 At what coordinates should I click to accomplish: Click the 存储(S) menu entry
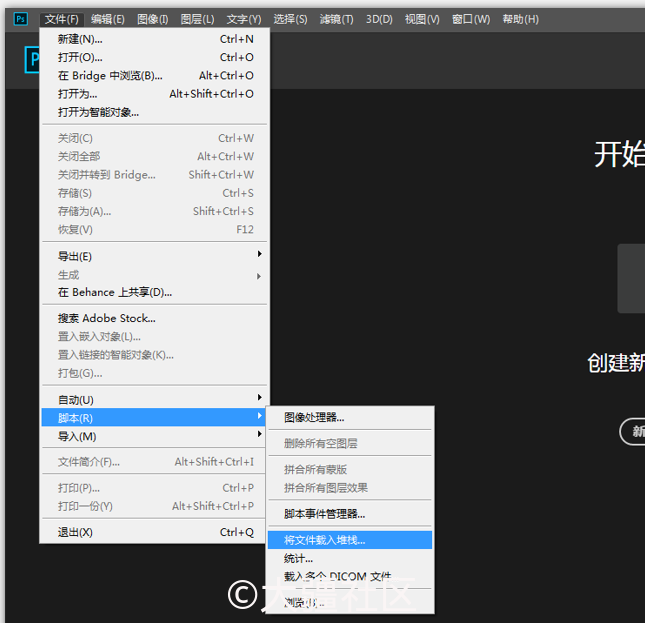(x=155, y=193)
